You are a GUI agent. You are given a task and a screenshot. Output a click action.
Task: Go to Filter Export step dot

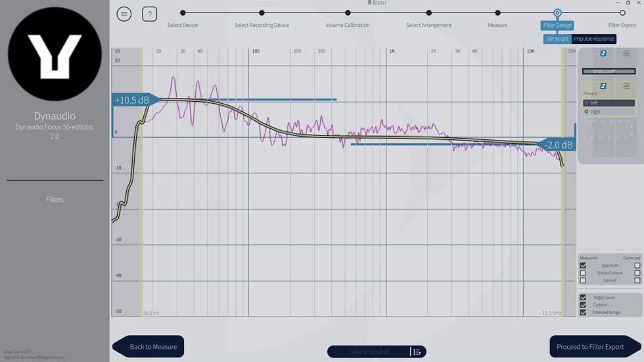(622, 13)
